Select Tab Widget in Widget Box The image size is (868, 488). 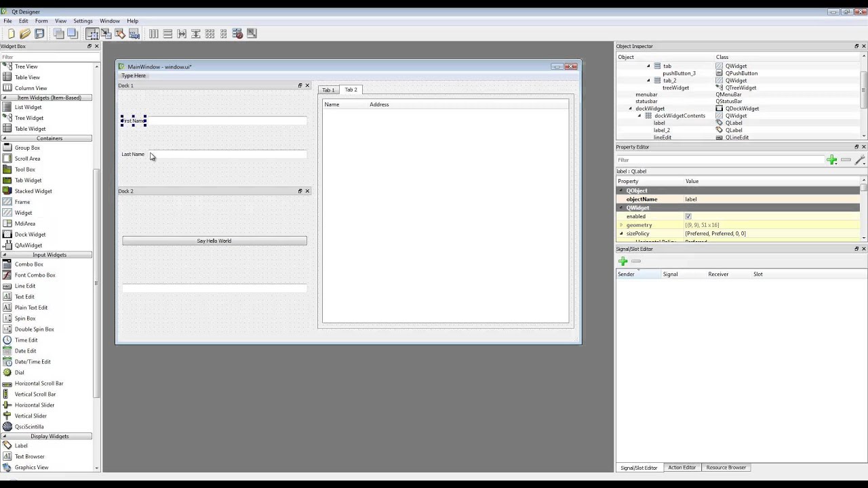coord(28,180)
